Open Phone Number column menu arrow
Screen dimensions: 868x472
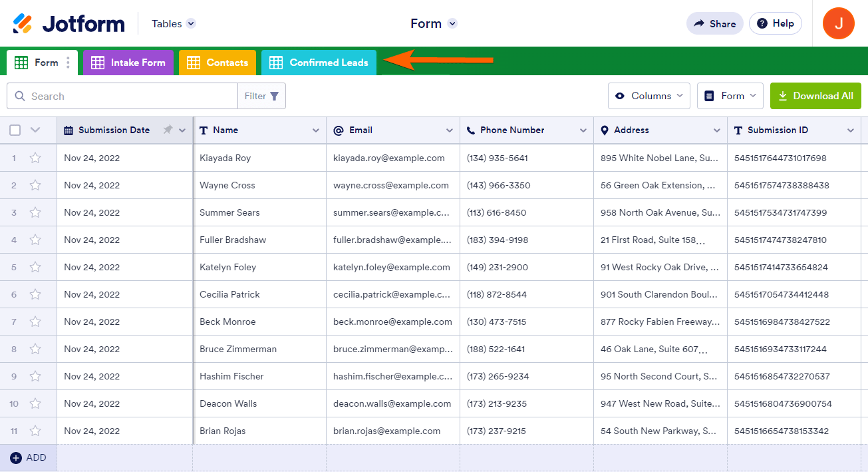tap(583, 130)
